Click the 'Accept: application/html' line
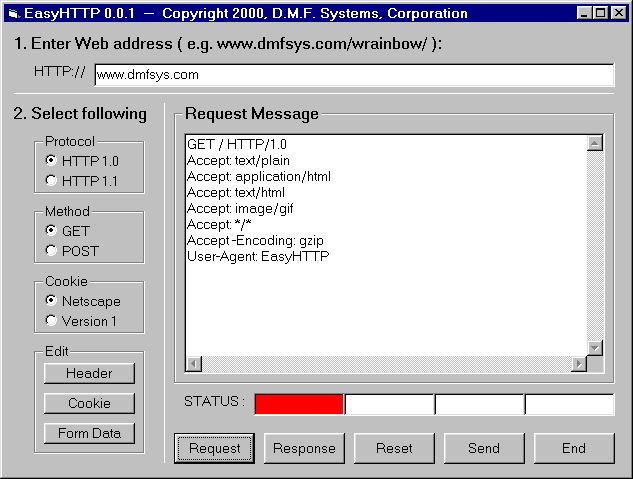 click(259, 176)
